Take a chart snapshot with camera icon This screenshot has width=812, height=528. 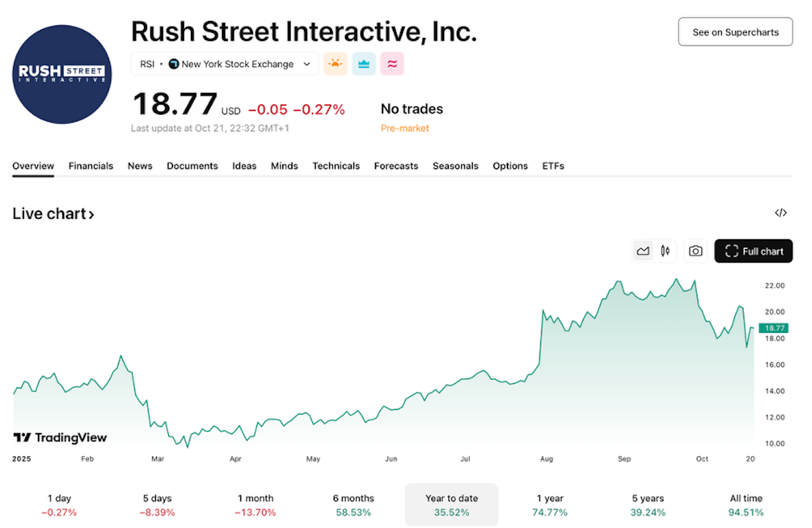(x=696, y=251)
